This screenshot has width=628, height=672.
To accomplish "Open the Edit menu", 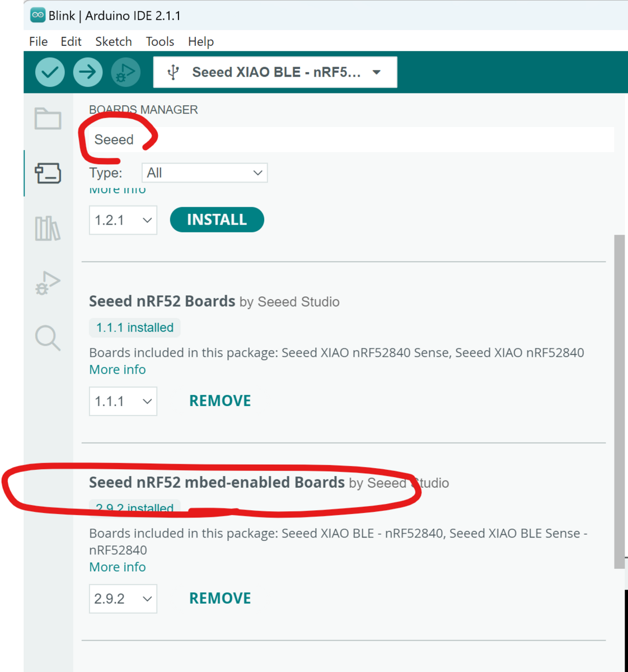I will click(71, 41).
